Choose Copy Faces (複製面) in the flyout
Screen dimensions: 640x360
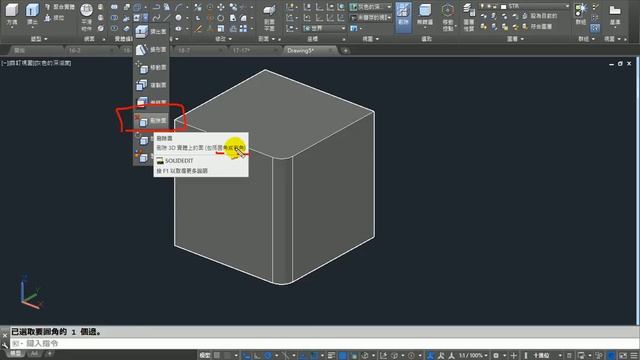[x=151, y=85]
